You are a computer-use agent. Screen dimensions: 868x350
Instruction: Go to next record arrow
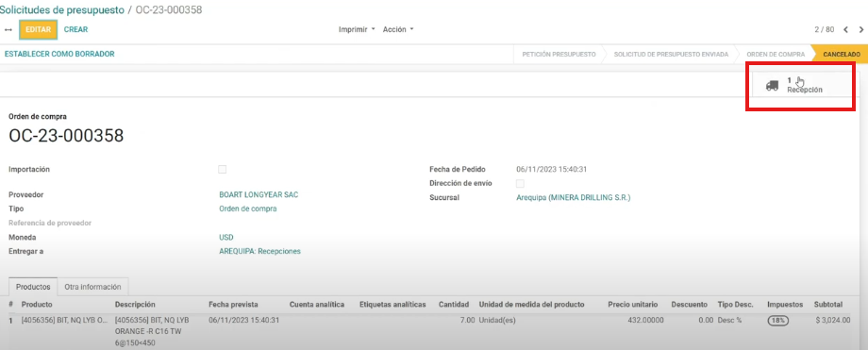[x=860, y=29]
